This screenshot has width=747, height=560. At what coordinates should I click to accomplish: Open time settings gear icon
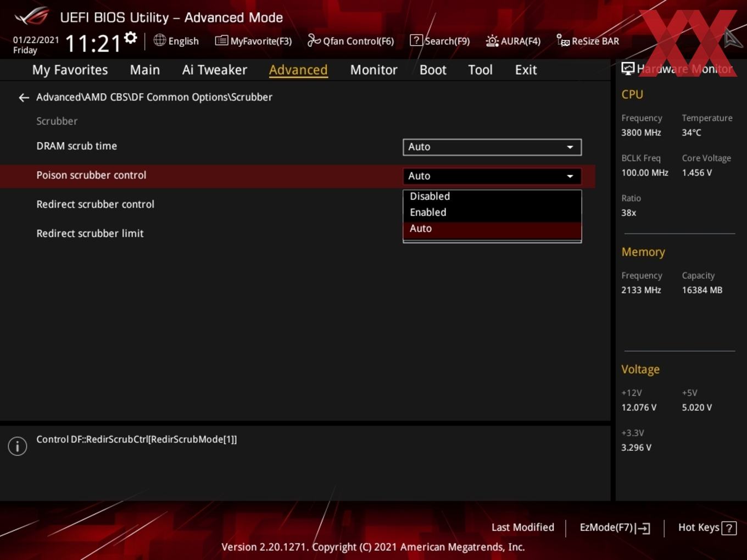pos(130,38)
